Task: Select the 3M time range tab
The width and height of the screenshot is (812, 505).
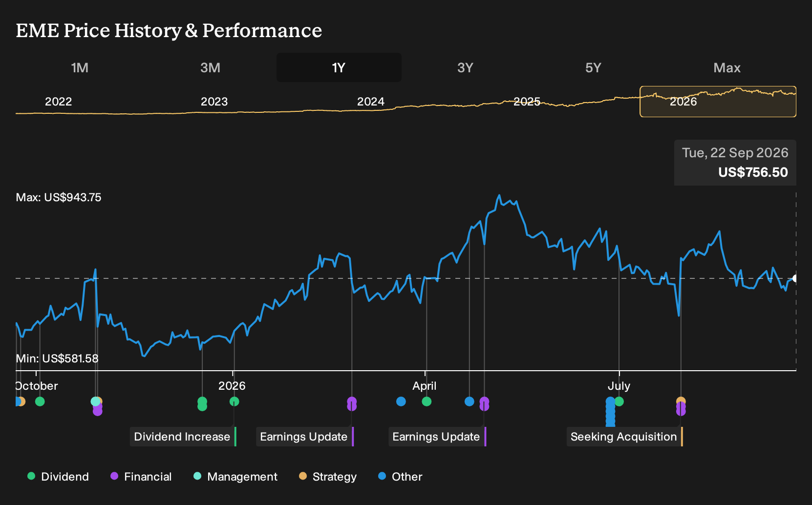Action: coord(210,68)
